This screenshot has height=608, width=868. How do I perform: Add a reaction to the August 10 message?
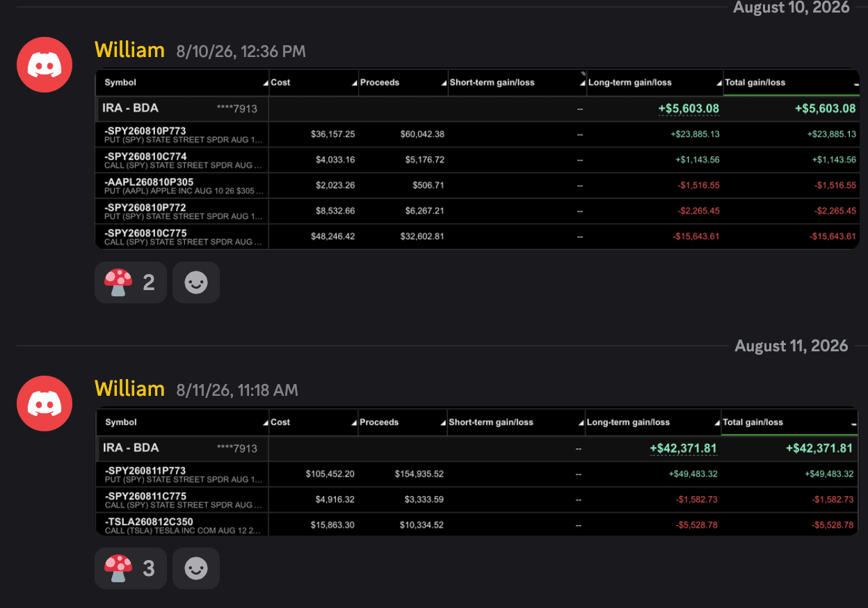click(196, 282)
